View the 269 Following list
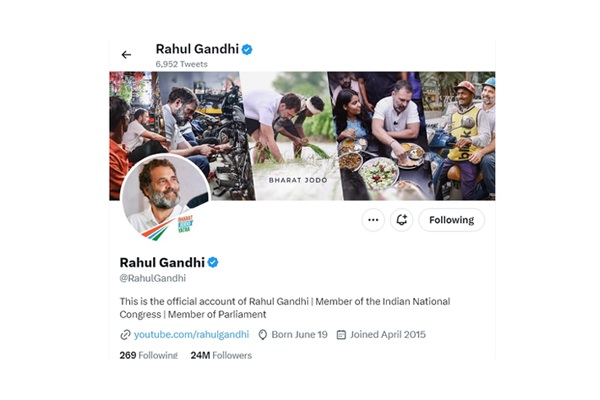Image resolution: width=600 pixels, height=400 pixels. [148, 355]
